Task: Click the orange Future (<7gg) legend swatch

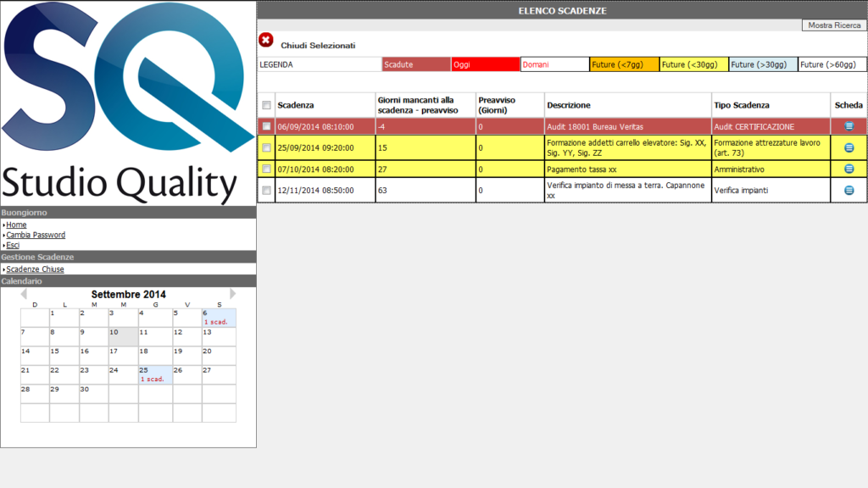Action: click(x=625, y=64)
